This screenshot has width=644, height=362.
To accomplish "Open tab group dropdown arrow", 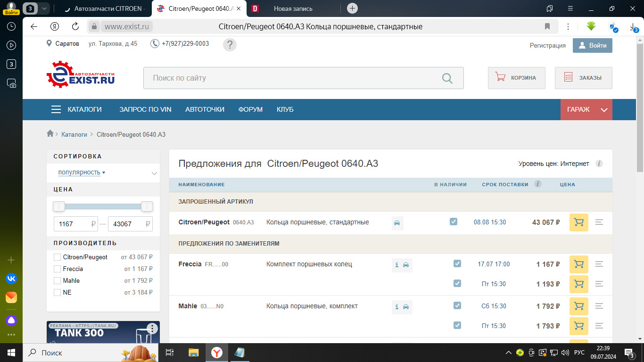I will 44,8.
